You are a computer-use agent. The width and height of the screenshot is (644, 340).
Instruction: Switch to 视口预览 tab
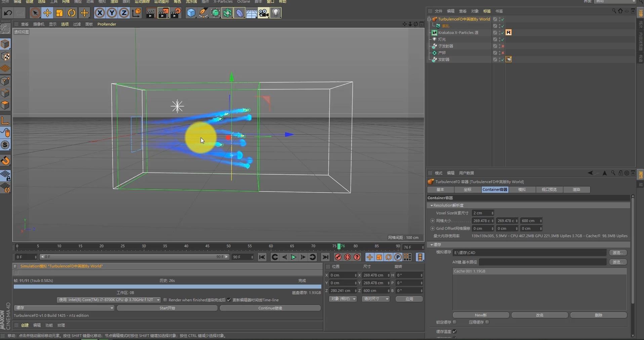tap(549, 189)
